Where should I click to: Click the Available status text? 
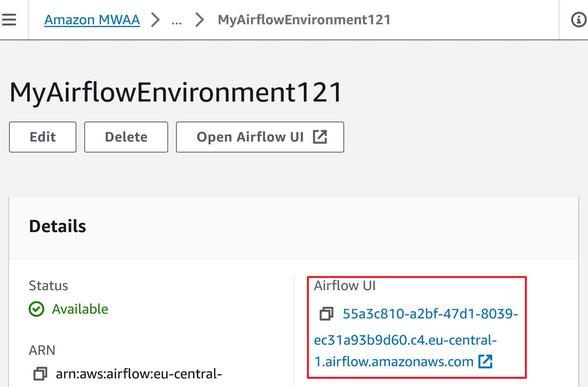[x=80, y=309]
